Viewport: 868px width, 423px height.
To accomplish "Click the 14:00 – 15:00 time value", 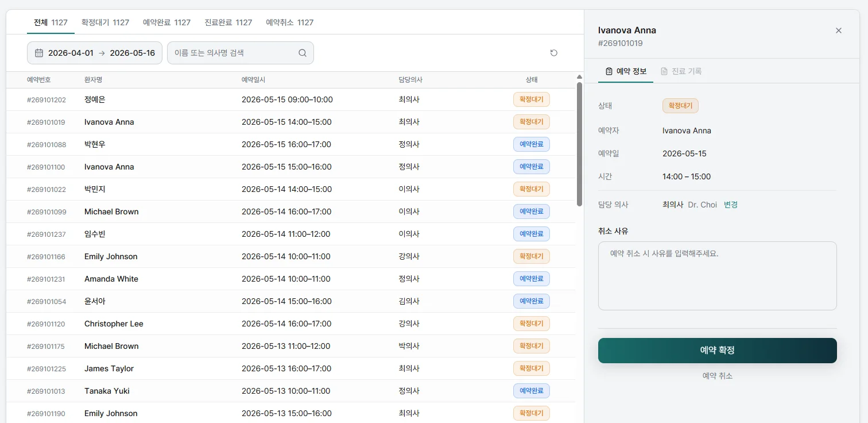I will [x=687, y=176].
